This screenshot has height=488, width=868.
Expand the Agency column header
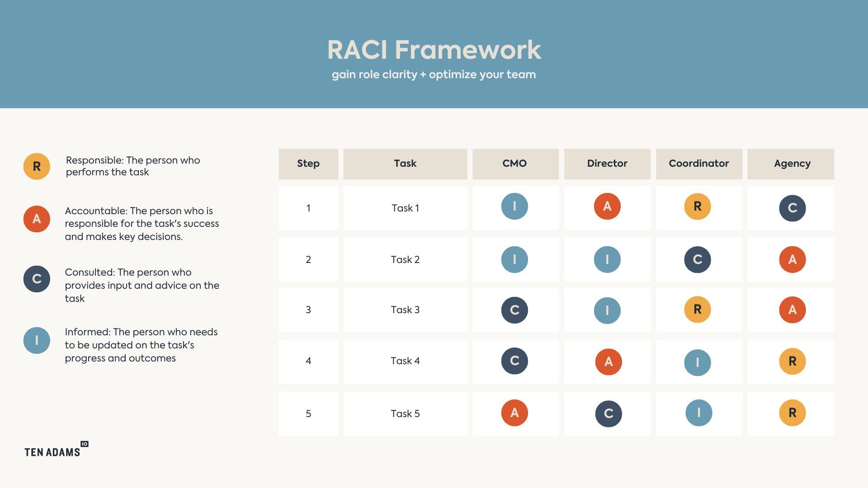pos(792,164)
